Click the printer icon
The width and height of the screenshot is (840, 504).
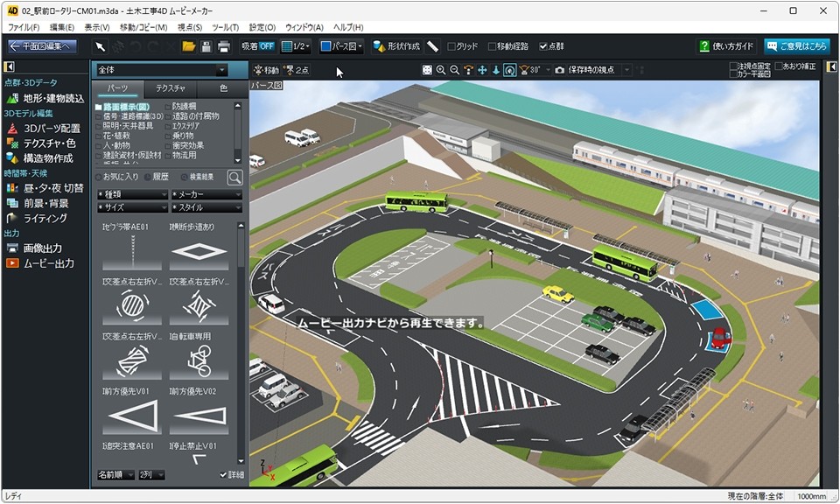pyautogui.click(x=223, y=46)
